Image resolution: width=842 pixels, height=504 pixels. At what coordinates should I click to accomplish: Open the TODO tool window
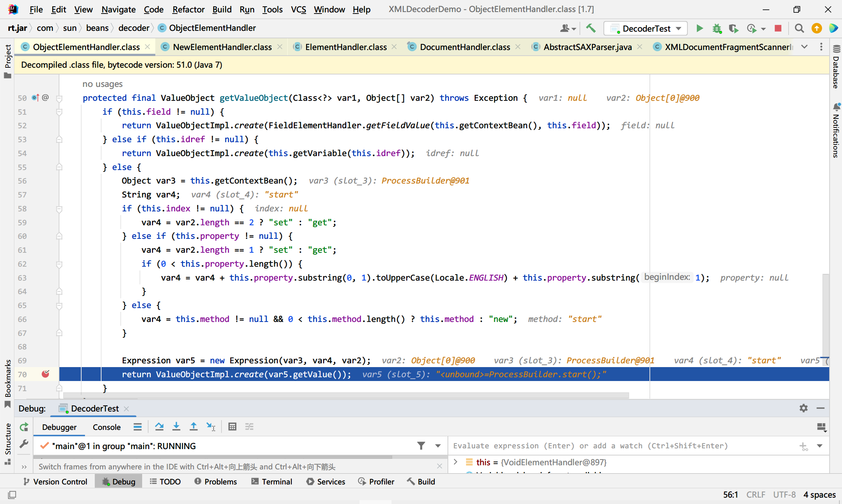click(x=165, y=481)
